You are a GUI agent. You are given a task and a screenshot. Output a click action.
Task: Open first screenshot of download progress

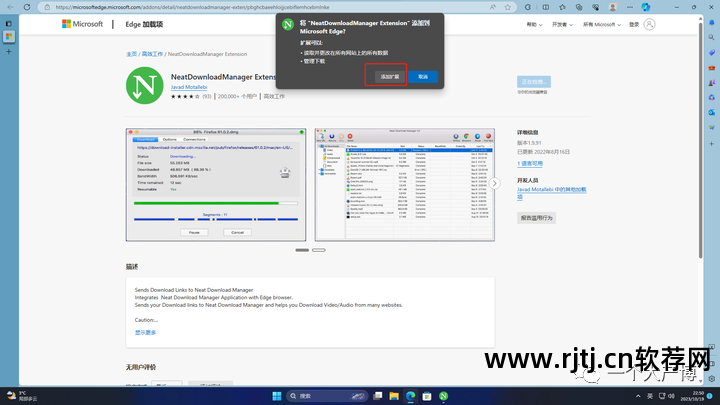[216, 185]
